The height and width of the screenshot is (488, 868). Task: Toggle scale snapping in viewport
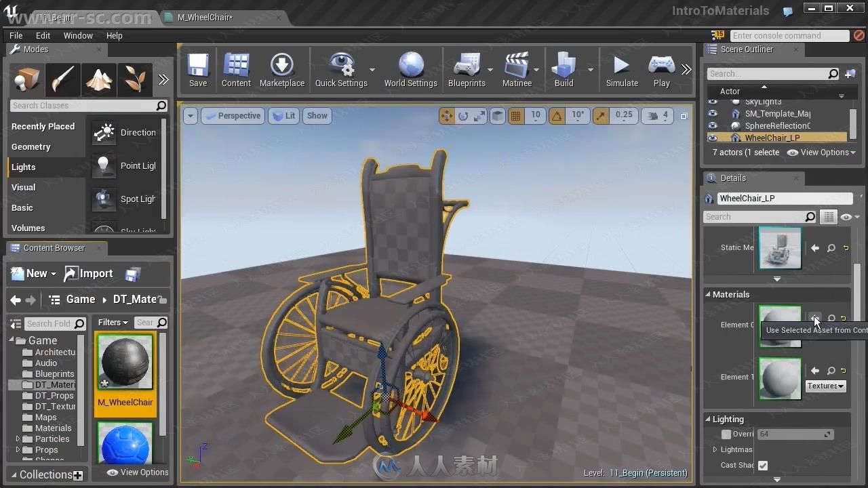pos(601,116)
